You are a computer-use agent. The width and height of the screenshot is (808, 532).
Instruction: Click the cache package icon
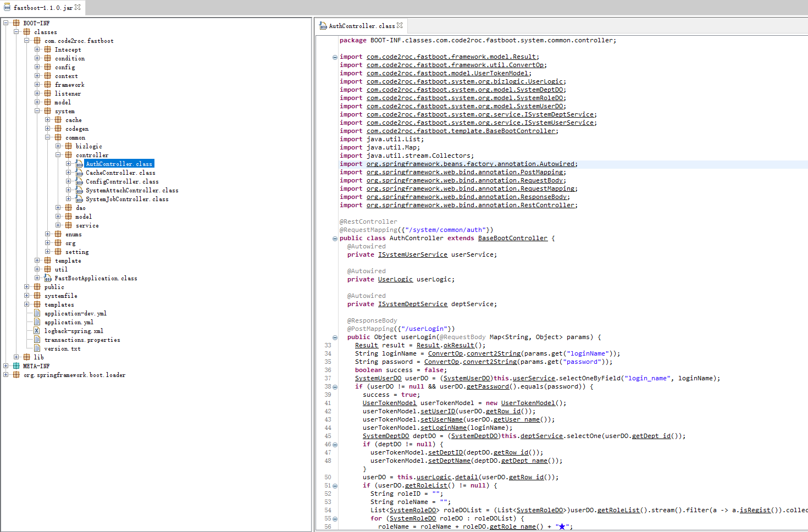[58, 120]
